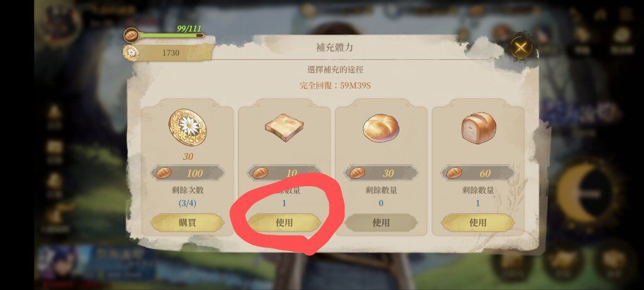Select the bread loaf icon
This screenshot has height=290, width=644.
[478, 128]
